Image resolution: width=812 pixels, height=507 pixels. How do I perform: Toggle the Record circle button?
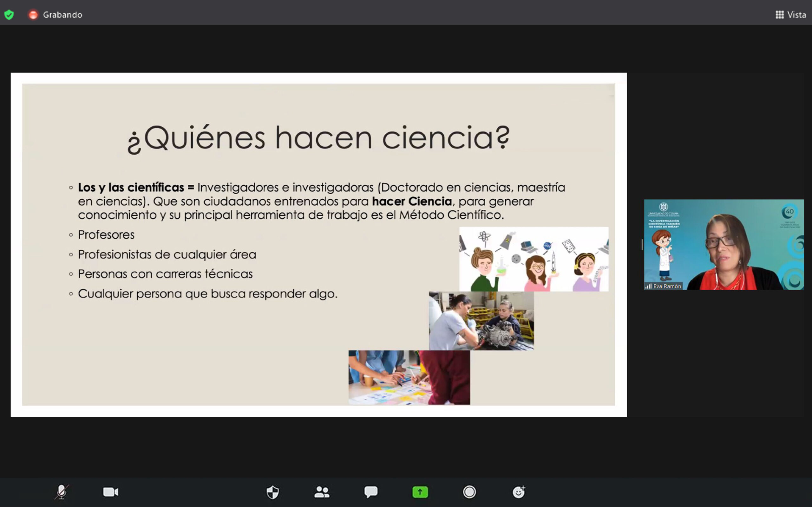[x=469, y=492]
